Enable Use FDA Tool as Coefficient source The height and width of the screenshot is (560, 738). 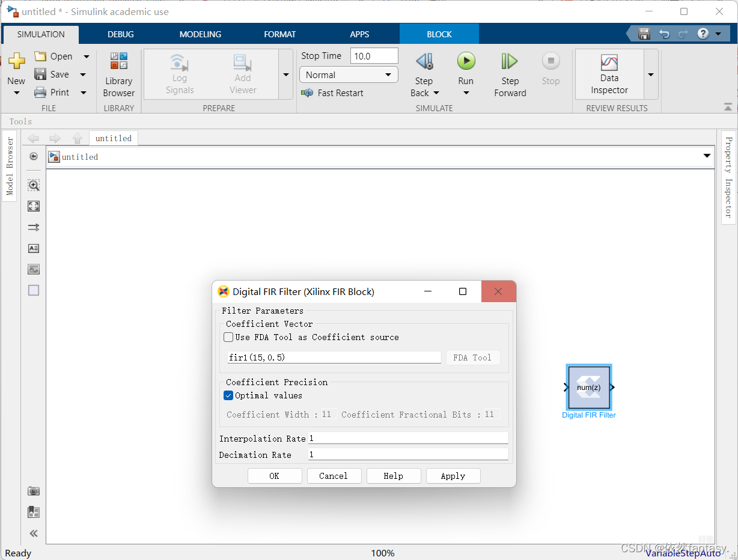(x=228, y=338)
